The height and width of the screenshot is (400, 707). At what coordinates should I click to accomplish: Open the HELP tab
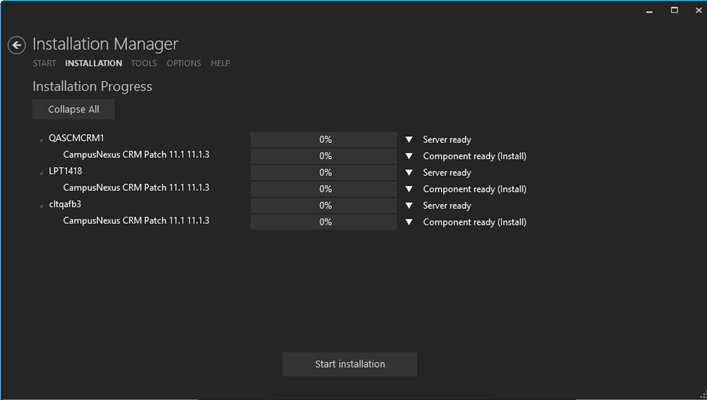pyautogui.click(x=220, y=64)
